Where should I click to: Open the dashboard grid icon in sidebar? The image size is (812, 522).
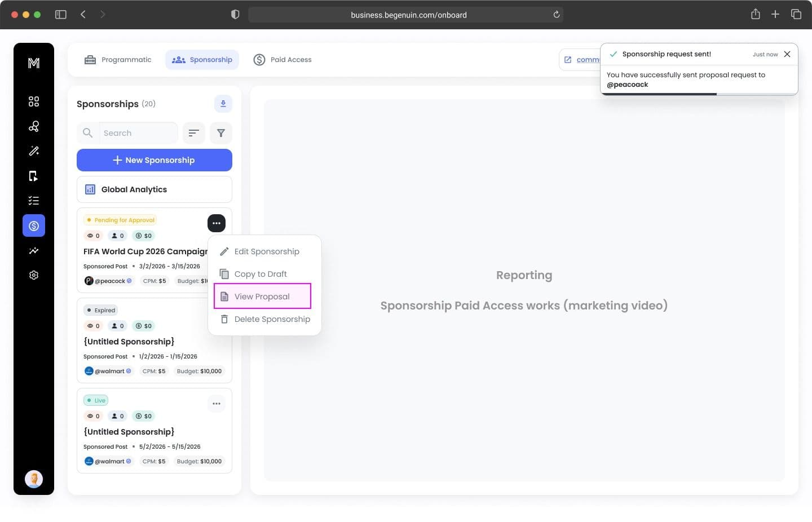coord(34,101)
